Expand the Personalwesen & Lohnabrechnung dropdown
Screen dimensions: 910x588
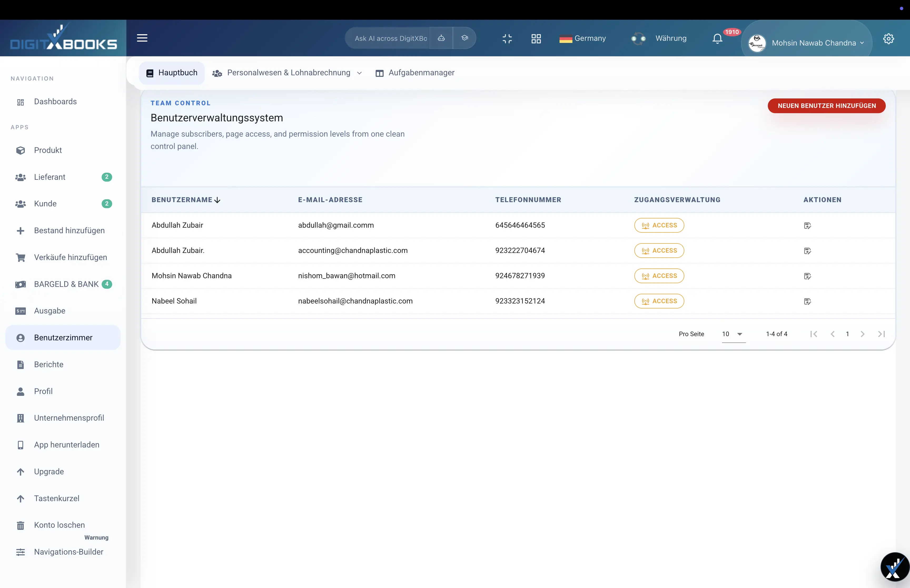pyautogui.click(x=359, y=73)
